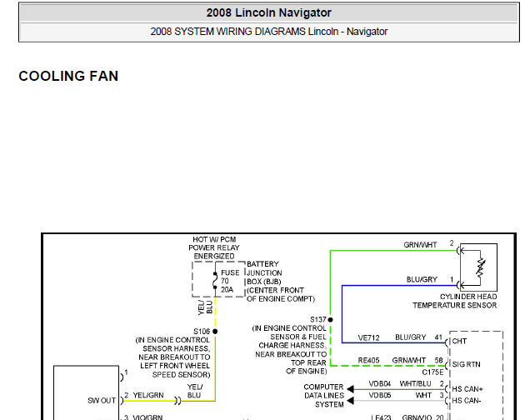Click the 'GRN/VIO' wire color label
Screen dimensions: 530x420
[417, 417]
